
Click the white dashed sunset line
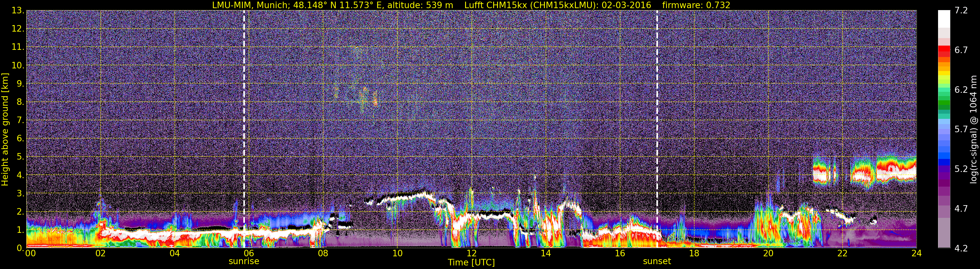coord(657,129)
